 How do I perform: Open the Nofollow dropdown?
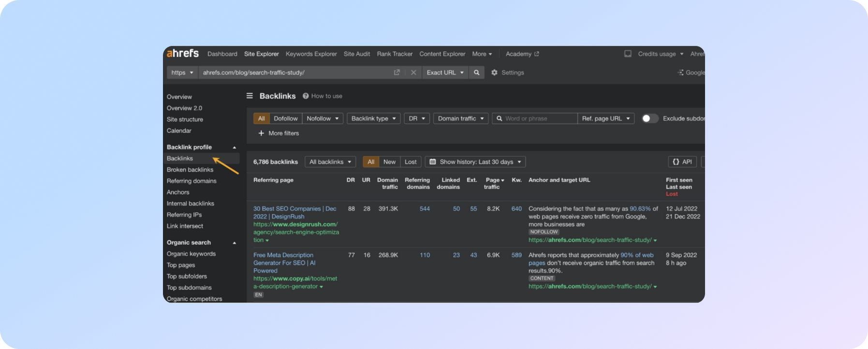tap(323, 118)
